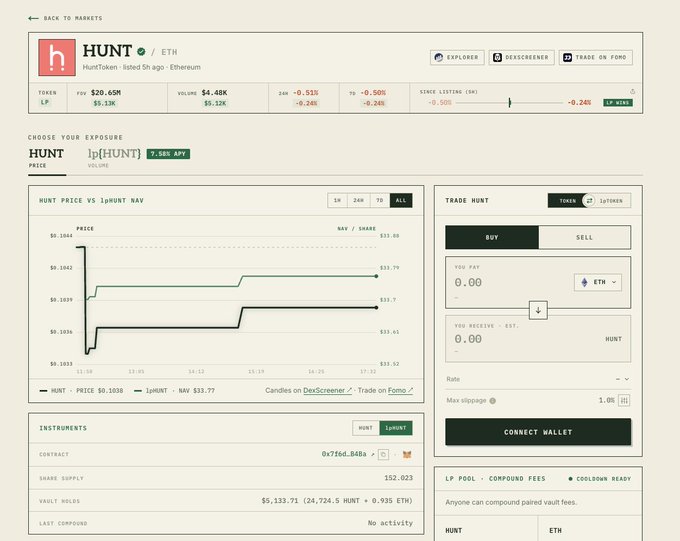Go back to markets arrow link
680x541 pixels.
point(65,18)
